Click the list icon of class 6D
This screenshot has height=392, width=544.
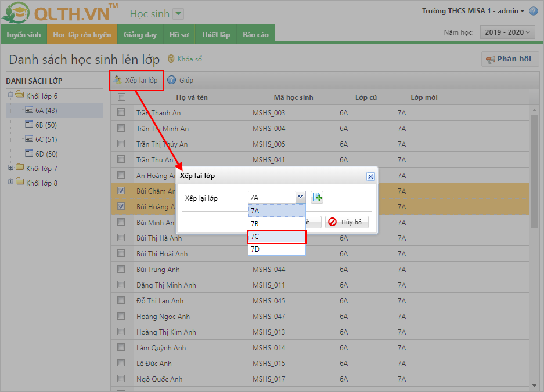[x=29, y=153]
